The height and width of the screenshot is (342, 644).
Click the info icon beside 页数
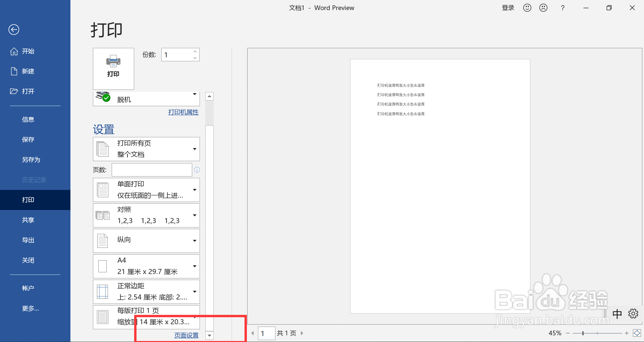[x=197, y=170]
